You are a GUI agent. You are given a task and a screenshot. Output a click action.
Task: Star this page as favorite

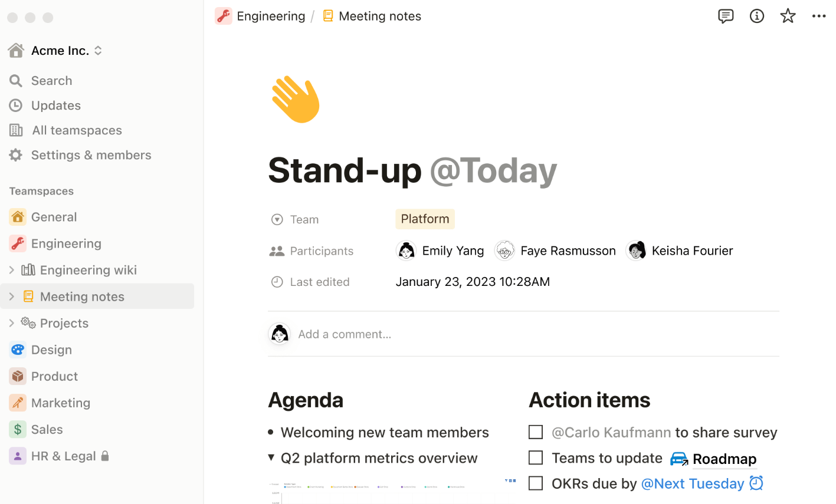788,17
